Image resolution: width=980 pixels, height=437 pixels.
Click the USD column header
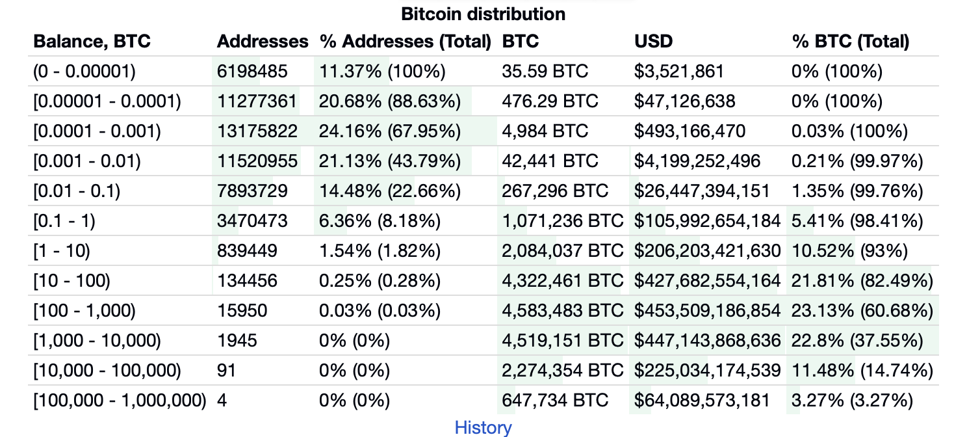[653, 42]
